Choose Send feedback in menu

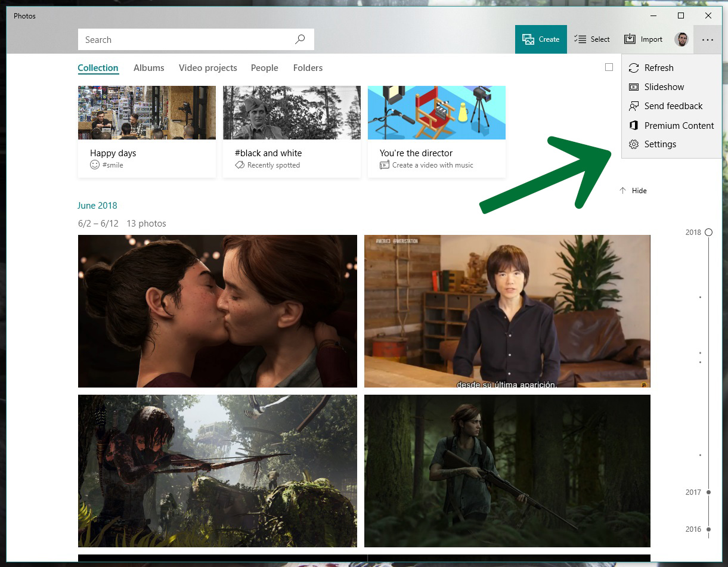click(x=673, y=106)
